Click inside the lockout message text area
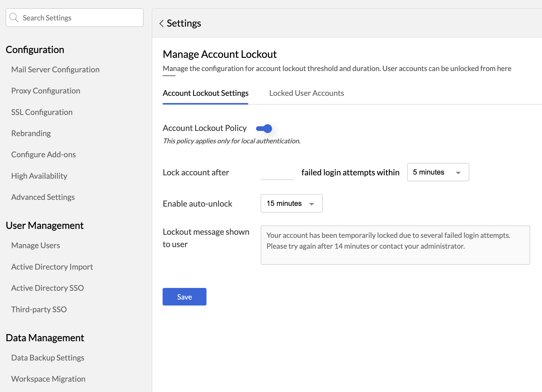Image resolution: width=542 pixels, height=392 pixels. (395, 245)
